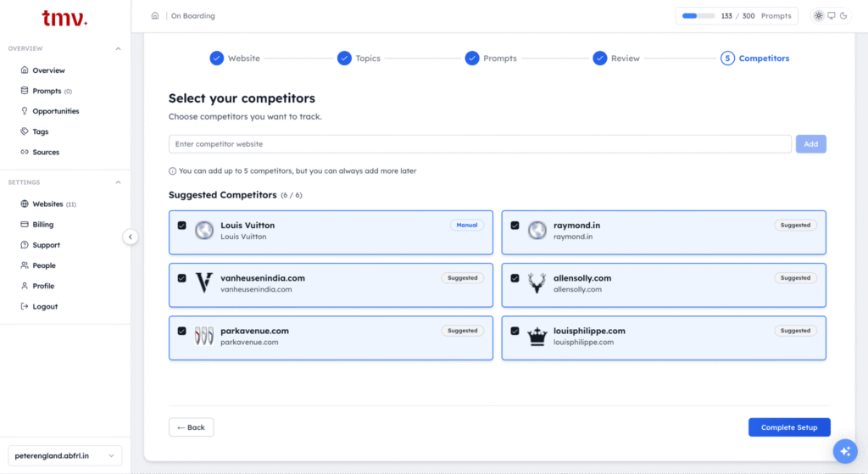The height and width of the screenshot is (474, 868).
Task: Click Logout in the sidebar
Action: (x=39, y=307)
